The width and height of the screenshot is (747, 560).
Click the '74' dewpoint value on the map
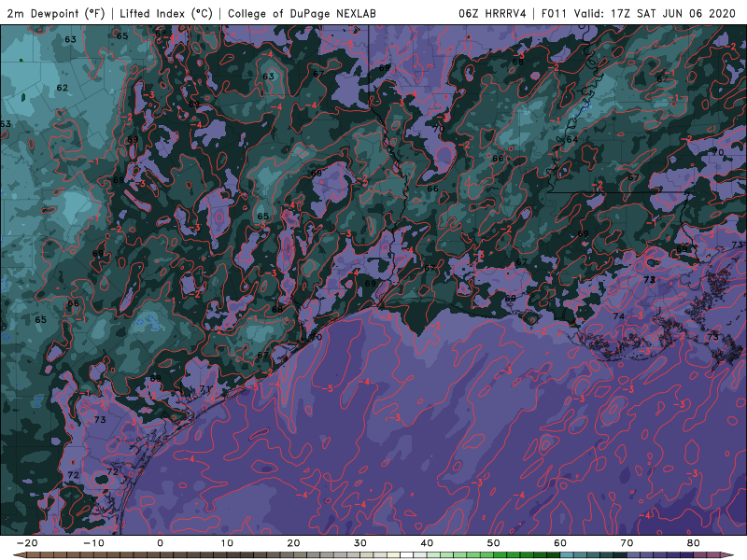click(619, 316)
